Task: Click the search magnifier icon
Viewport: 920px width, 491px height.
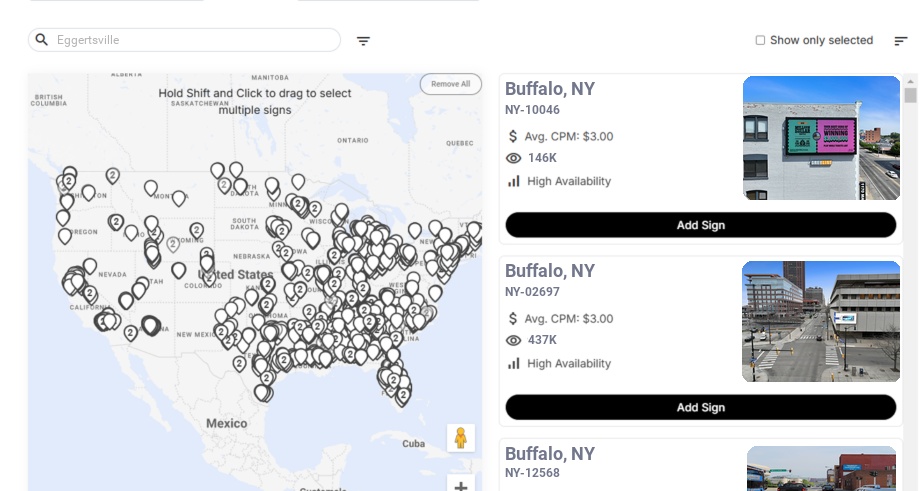Action: 42,40
